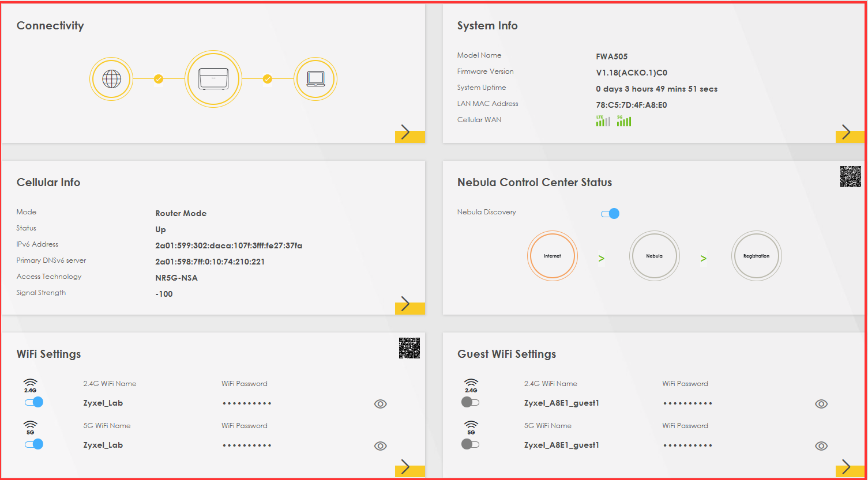Viewport: 868px width, 480px height.
Task: Open the WiFi Settings QR code
Action: coord(409,349)
